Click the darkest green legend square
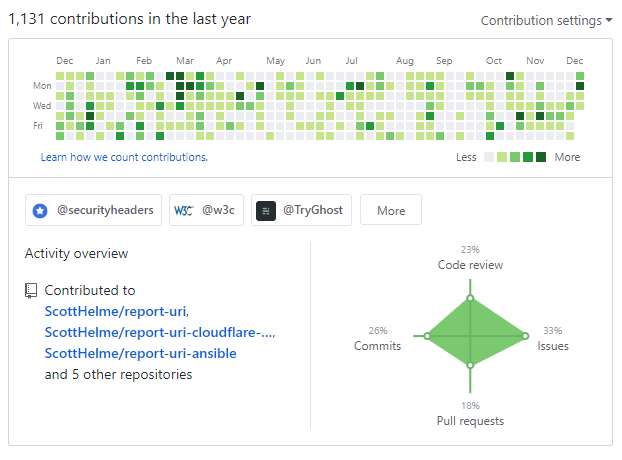This screenshot has width=622, height=460. tap(541, 157)
